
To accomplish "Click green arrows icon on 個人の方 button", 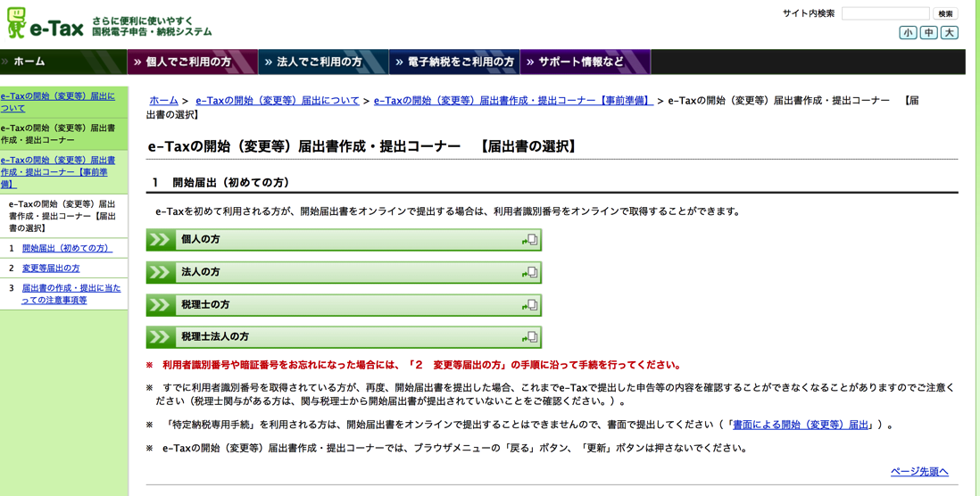I will [160, 239].
